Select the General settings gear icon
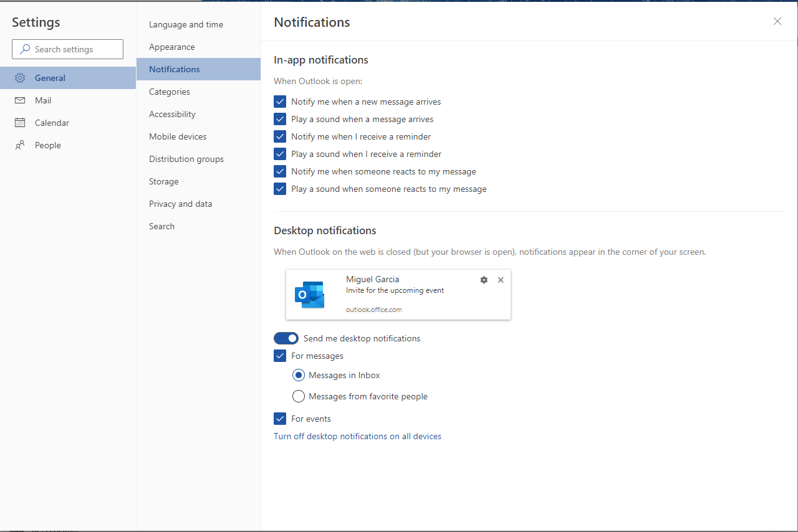Viewport: 798px width, 532px height. click(19, 77)
